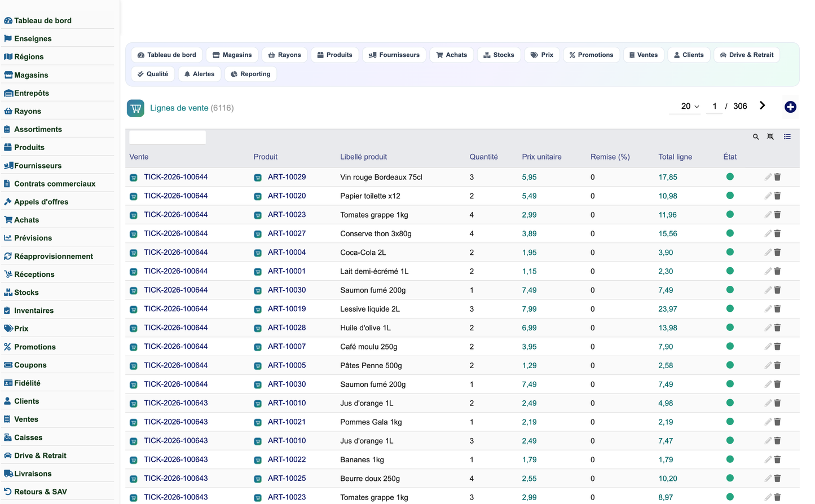Open the Ventes toolbar tab

(644, 55)
